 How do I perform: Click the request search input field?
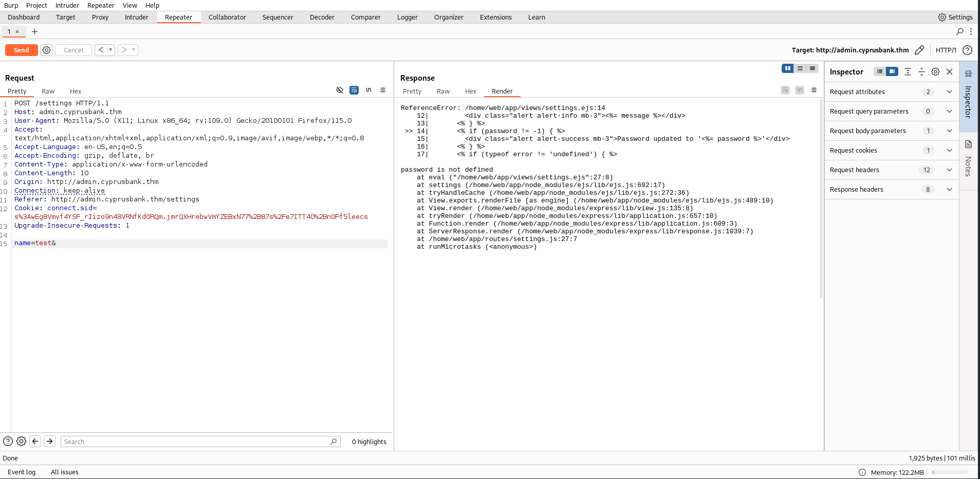200,441
